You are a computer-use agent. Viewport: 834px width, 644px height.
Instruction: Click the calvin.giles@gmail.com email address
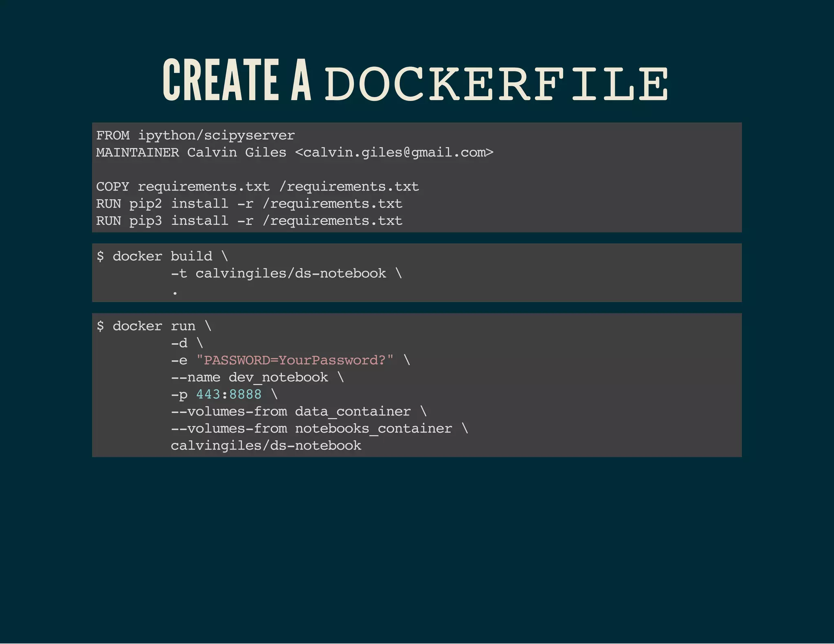[x=394, y=152]
